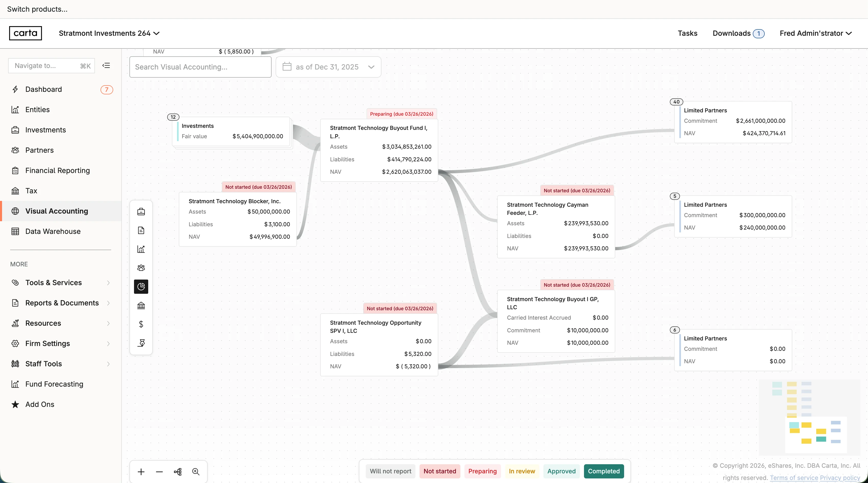Click the Preparing (due 03/26/2026) status badge
Screen dimensions: 868x483
pos(402,114)
